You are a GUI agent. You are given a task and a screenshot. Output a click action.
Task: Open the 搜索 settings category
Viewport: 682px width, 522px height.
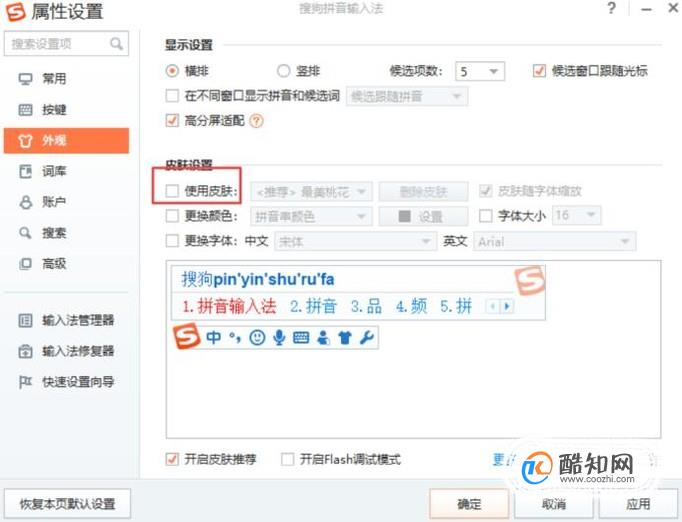coord(66,233)
